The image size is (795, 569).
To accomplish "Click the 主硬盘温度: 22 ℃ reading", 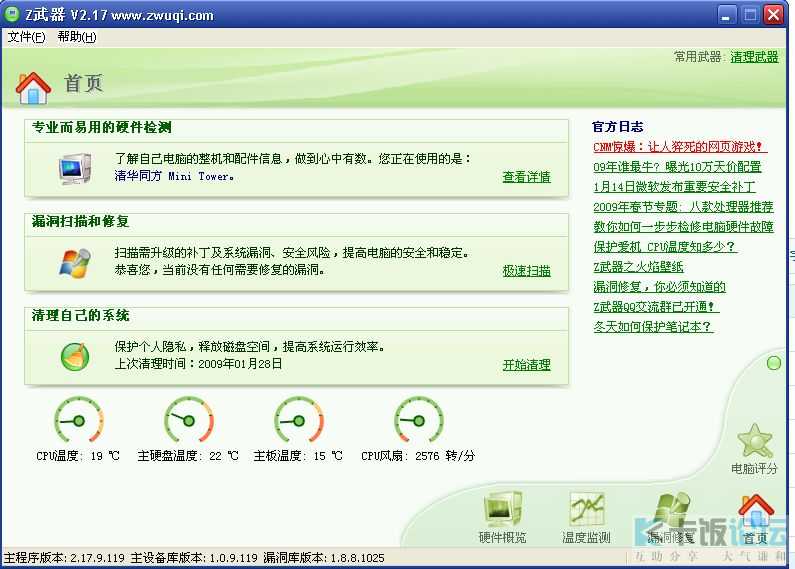I will 188,456.
